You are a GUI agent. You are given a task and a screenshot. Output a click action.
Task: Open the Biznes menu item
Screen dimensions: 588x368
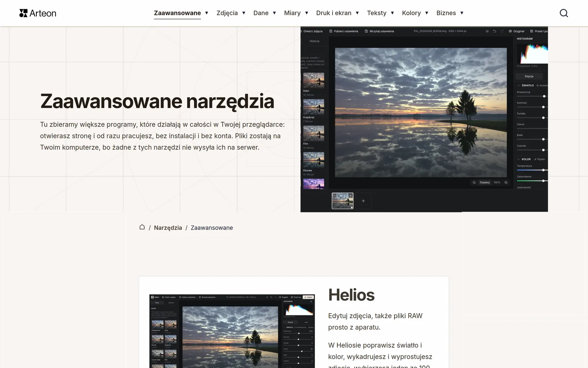(x=446, y=13)
